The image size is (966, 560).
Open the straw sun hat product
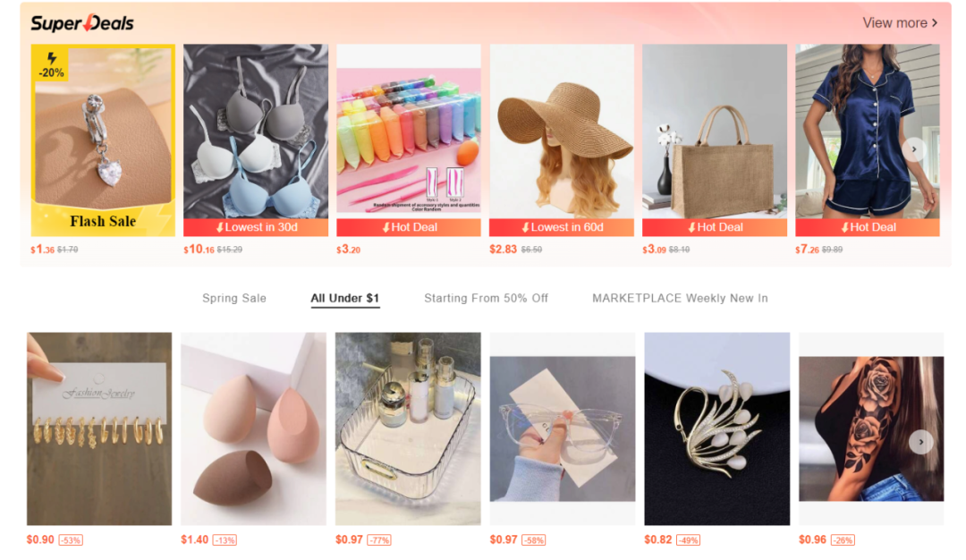561,132
